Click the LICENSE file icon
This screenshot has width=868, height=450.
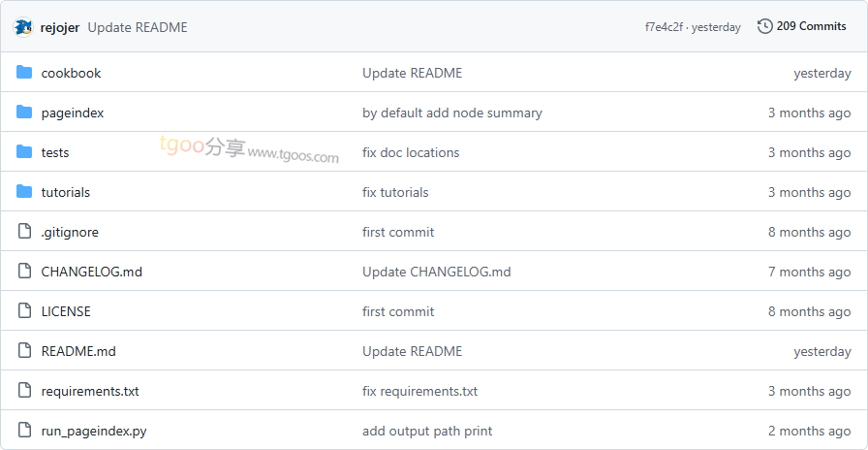[24, 311]
